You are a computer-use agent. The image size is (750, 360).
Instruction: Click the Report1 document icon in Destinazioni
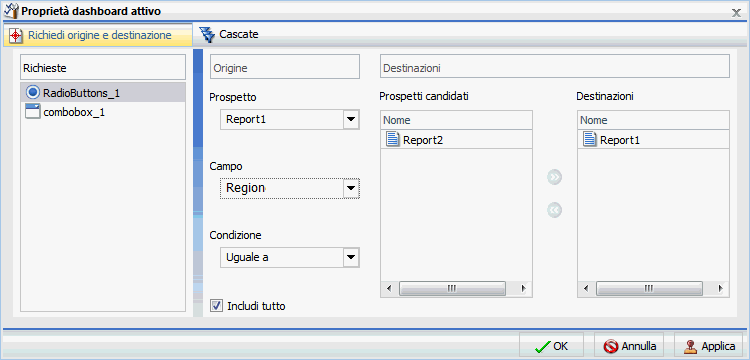tap(590, 140)
